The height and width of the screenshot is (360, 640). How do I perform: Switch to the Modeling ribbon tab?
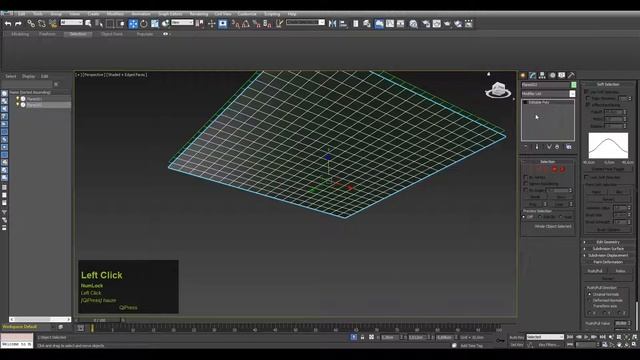pos(20,34)
